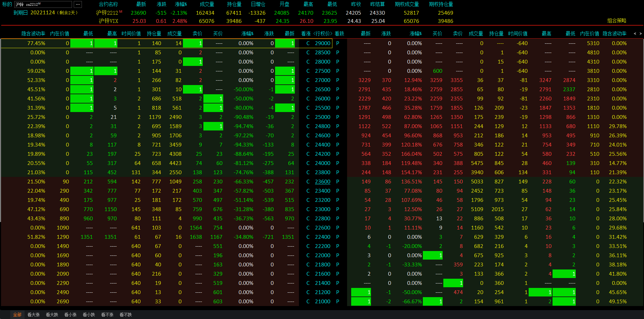
Task: Click the C marker for strike 29000
Action: (x=308, y=43)
